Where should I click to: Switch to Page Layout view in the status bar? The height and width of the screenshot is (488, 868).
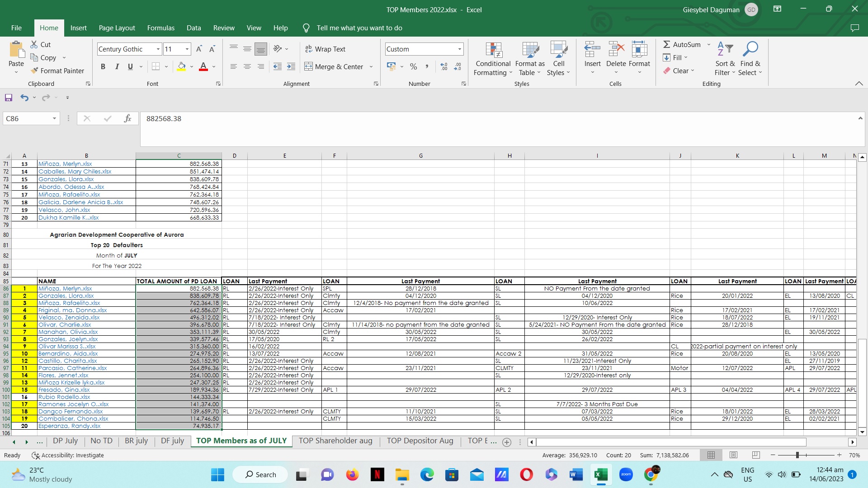[x=733, y=455]
